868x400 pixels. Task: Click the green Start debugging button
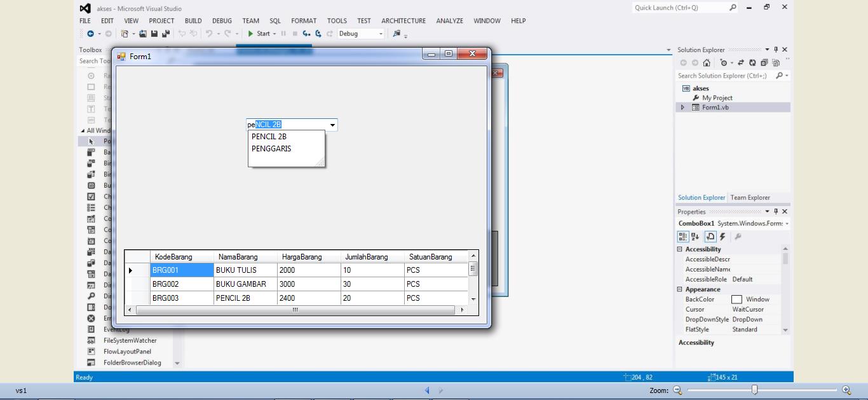[x=259, y=34]
